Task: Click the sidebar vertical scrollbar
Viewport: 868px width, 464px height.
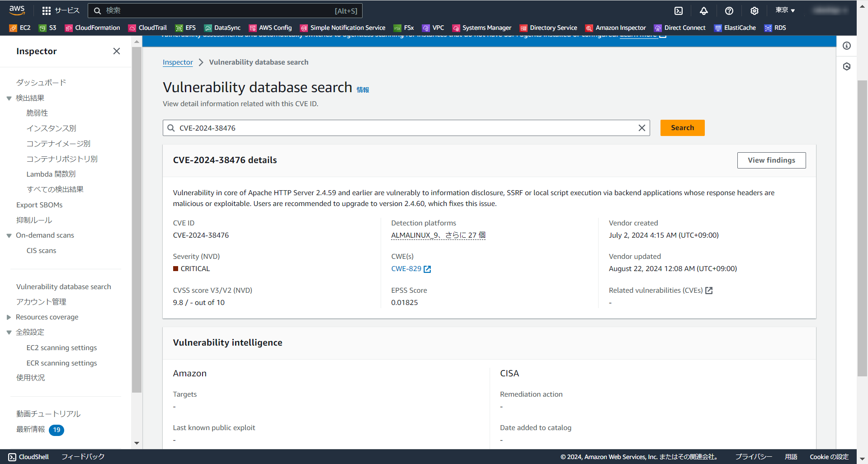Action: tap(137, 219)
